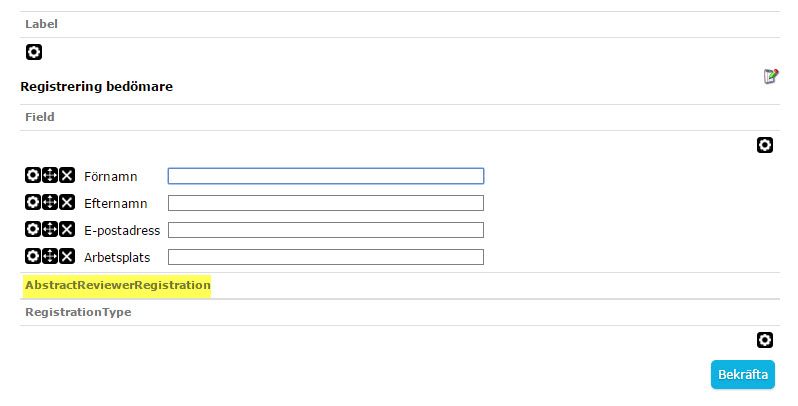Remove the E-postadress field using X icon

[67, 229]
